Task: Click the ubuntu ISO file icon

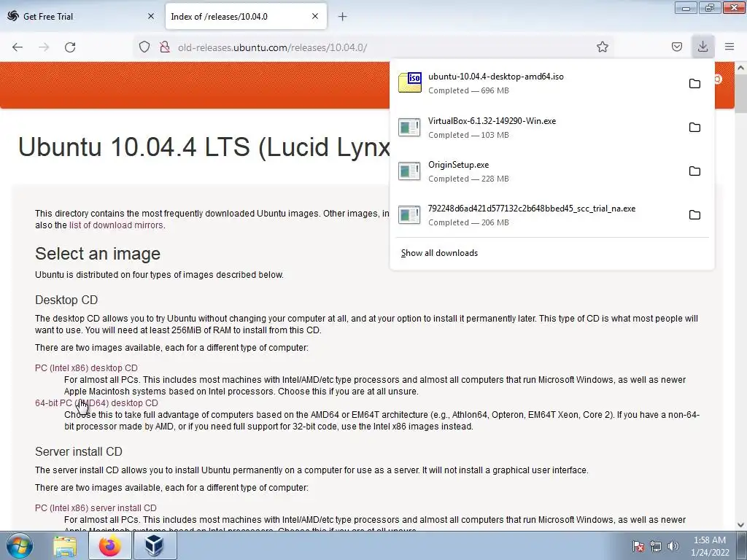Action: tap(410, 82)
